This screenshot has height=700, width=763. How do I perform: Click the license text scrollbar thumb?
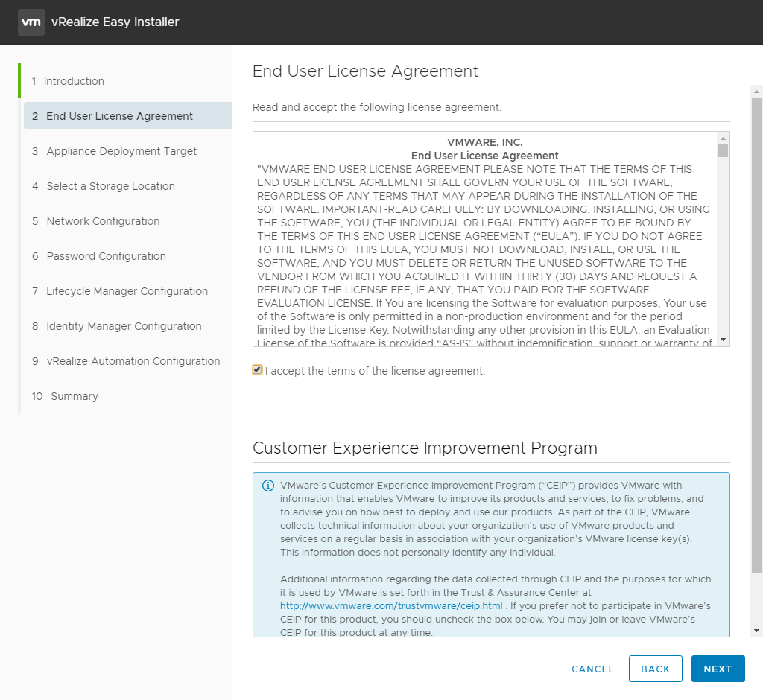tap(723, 151)
